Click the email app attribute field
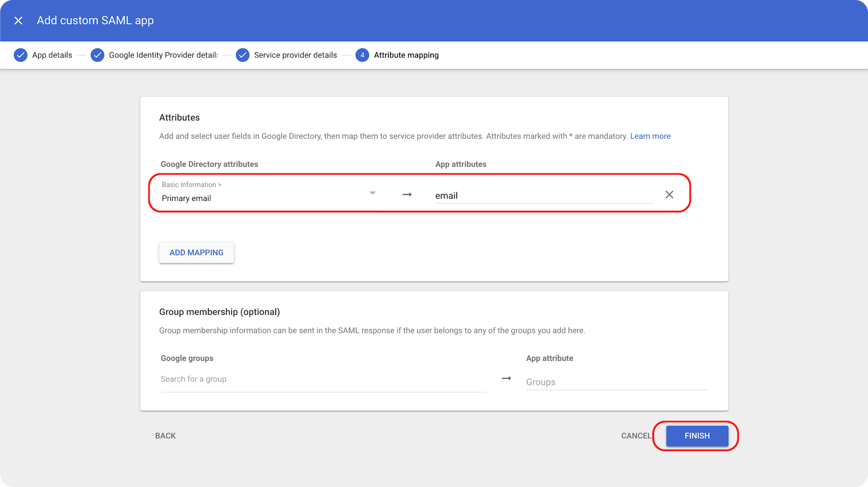Screen dimensions: 868x487 pos(542,195)
